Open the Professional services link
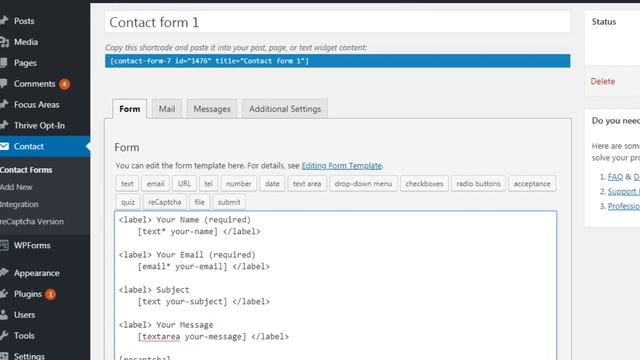This screenshot has height=360, width=640. (x=623, y=206)
